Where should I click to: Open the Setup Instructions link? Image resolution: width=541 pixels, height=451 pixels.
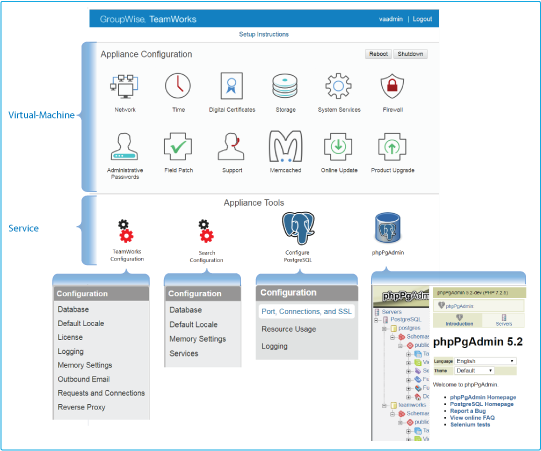[x=264, y=34]
